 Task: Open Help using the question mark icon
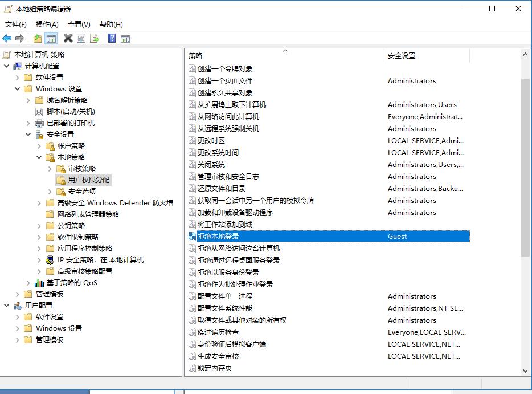tap(111, 38)
